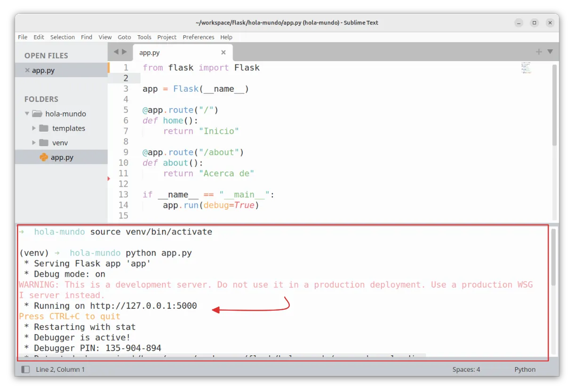
Task: Click the right tab navigation arrow
Action: tap(125, 52)
